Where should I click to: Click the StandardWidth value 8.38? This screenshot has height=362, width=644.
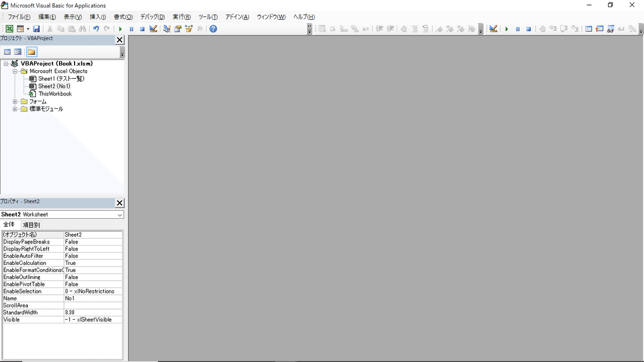pos(93,312)
